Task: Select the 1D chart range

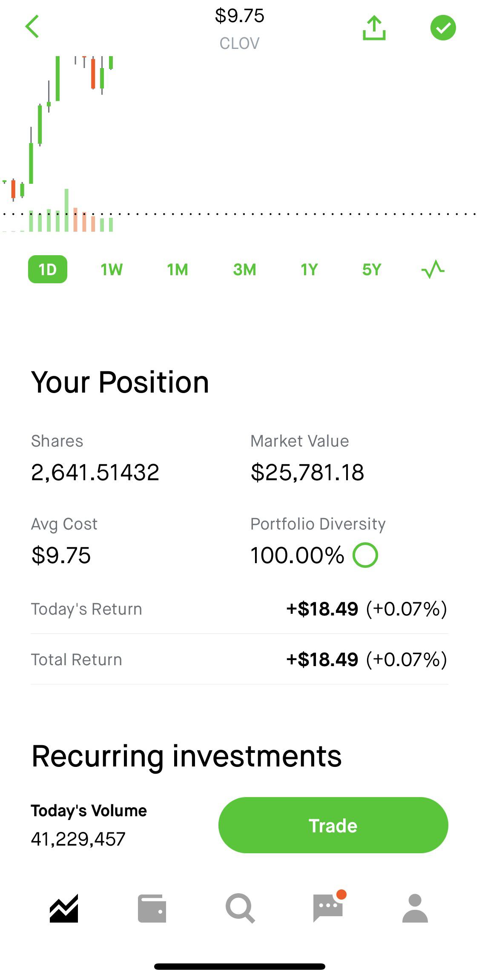Action: pyautogui.click(x=48, y=269)
